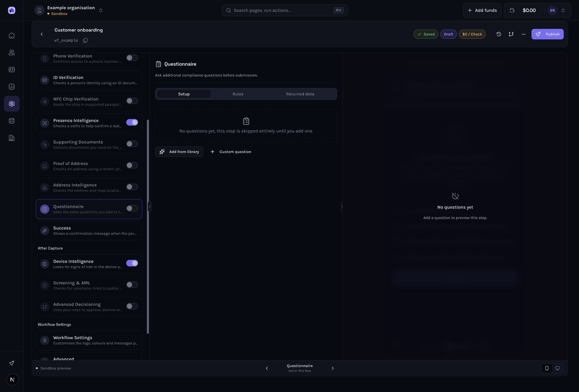Toggle Phone Verification step
579x392 pixels.
click(x=132, y=58)
